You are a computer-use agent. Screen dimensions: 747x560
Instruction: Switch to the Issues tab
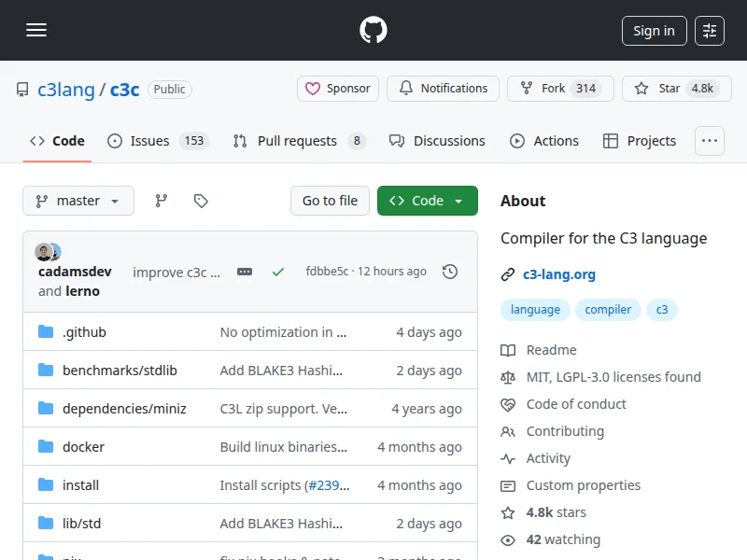coord(158,141)
